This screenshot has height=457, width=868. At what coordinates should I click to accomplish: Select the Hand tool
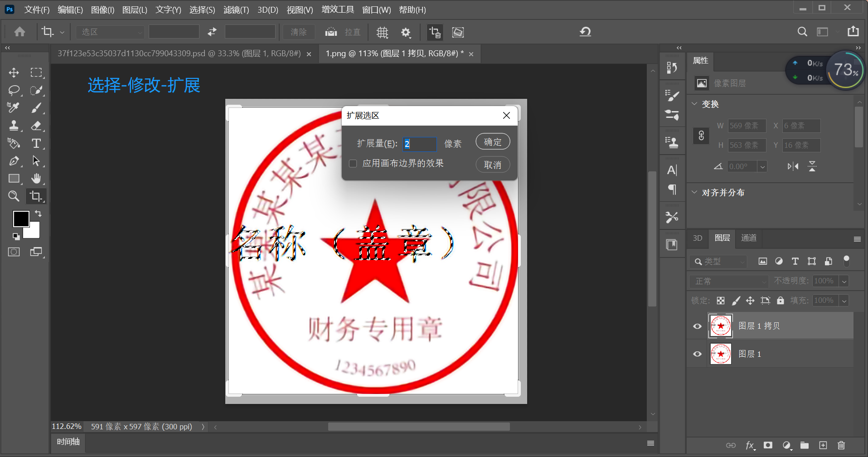pos(36,179)
